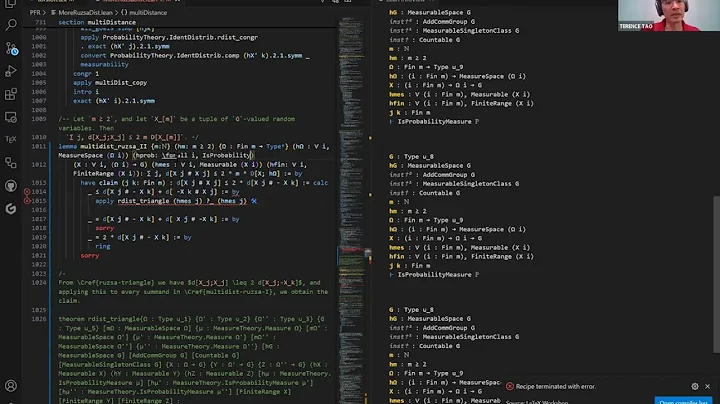Click the red error icon in the notification
Viewport: 720px width, 404px height.
tap(510, 387)
